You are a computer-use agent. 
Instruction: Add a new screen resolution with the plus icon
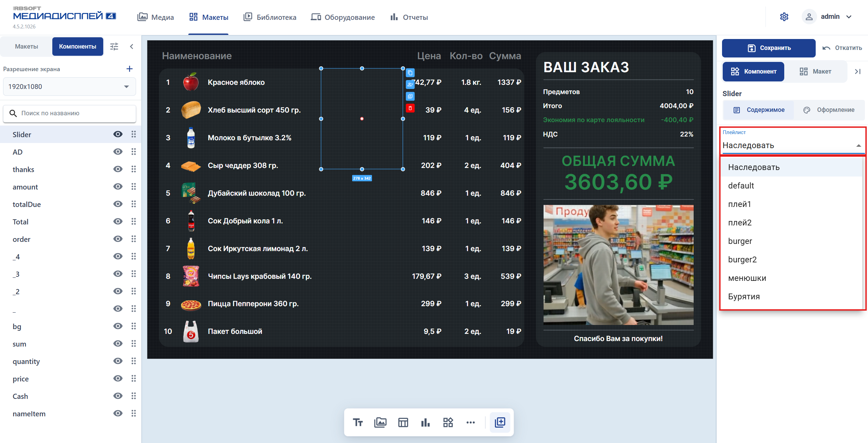point(129,69)
